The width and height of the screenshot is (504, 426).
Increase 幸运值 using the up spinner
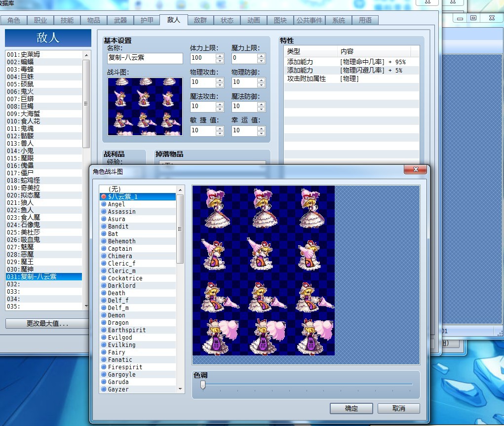(261, 128)
